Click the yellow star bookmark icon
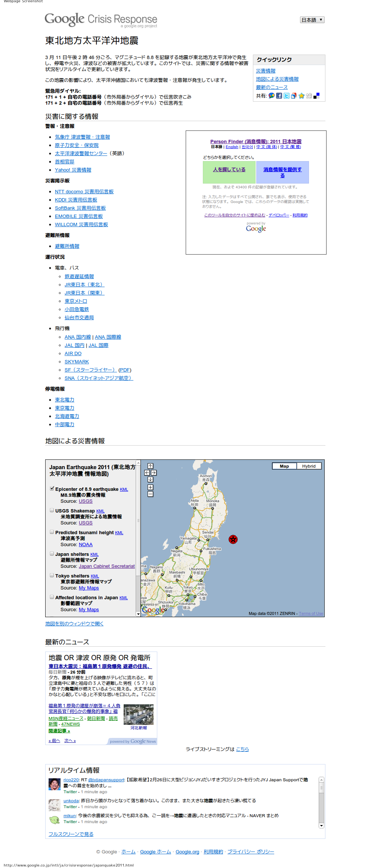 click(301, 96)
